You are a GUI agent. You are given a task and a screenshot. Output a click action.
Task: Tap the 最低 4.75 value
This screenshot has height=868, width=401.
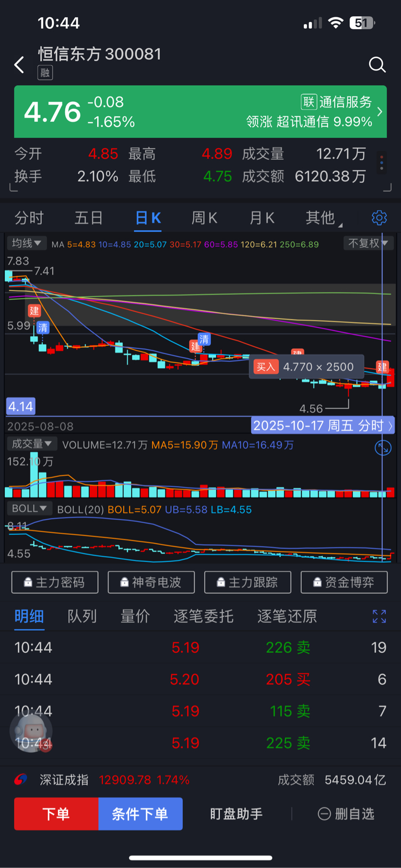[217, 177]
